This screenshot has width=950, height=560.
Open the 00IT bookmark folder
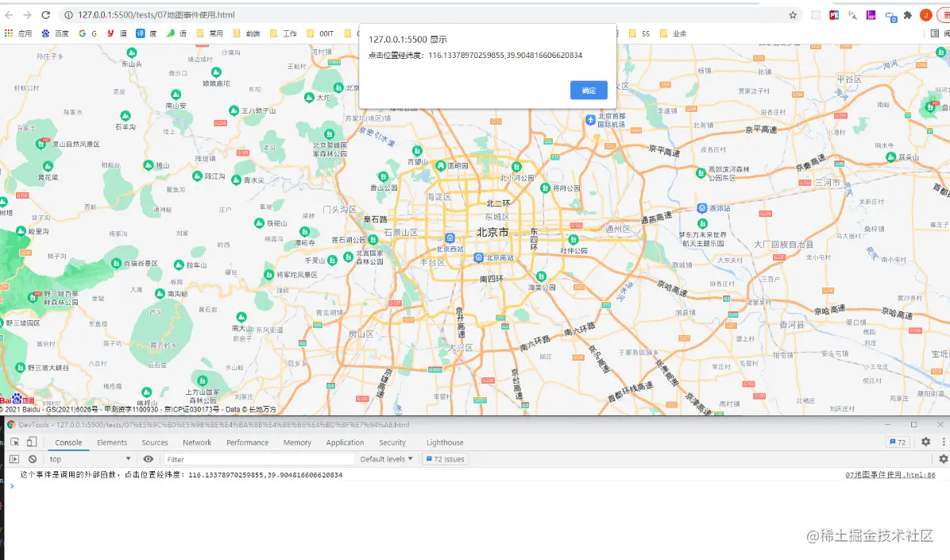320,33
